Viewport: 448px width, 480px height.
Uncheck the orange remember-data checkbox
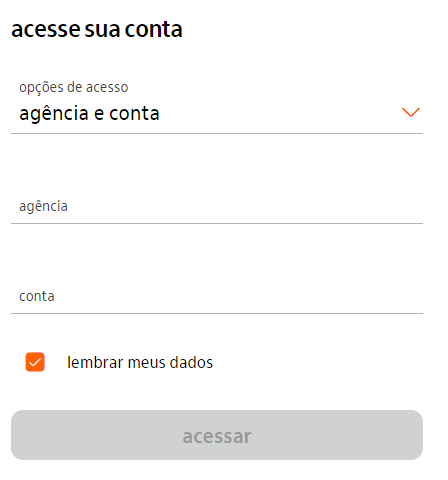[35, 362]
